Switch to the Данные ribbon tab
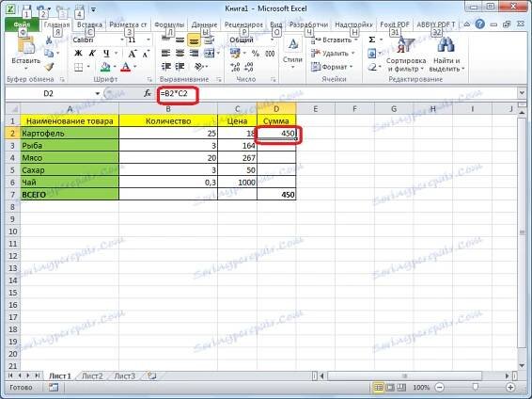The image size is (532, 399). [x=204, y=24]
